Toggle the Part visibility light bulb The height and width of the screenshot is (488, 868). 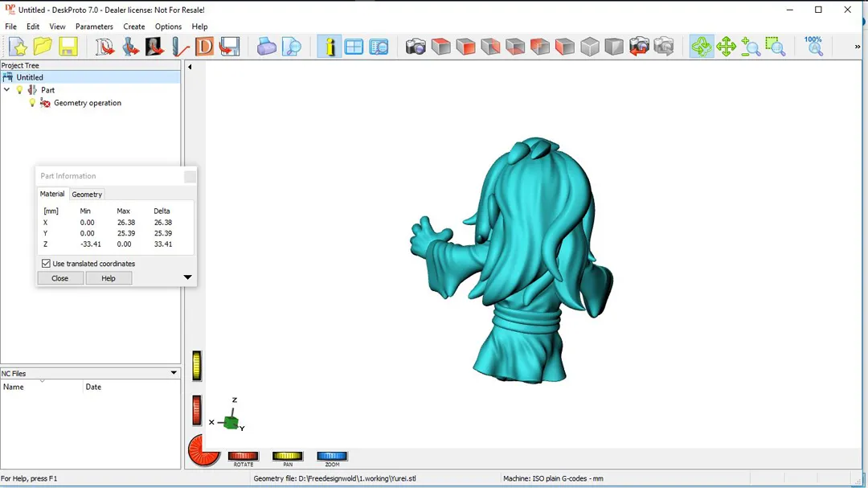(x=20, y=90)
